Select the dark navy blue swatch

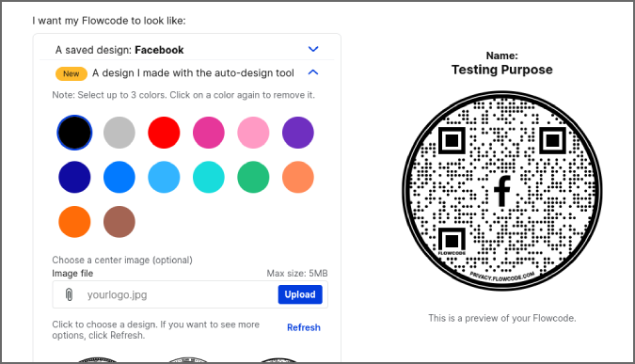(74, 177)
